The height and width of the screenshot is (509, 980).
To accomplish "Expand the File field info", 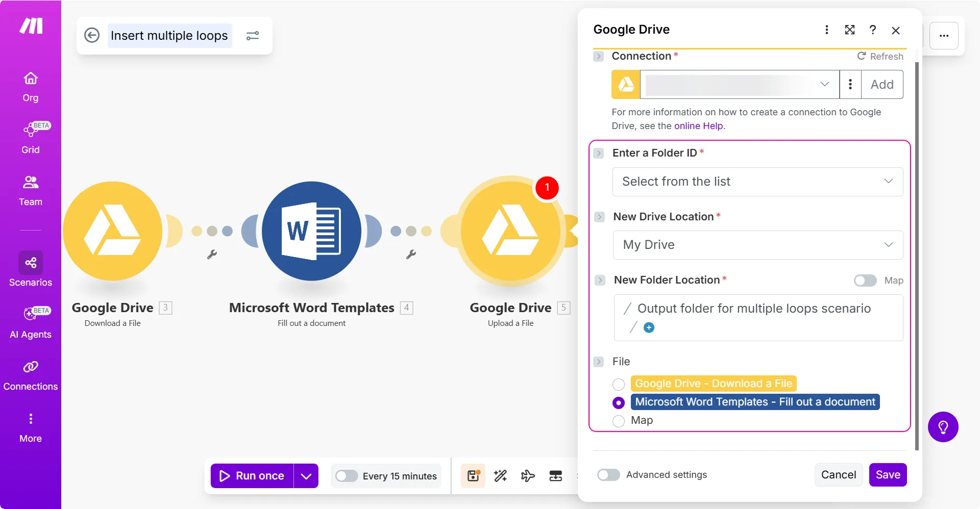I will (599, 362).
